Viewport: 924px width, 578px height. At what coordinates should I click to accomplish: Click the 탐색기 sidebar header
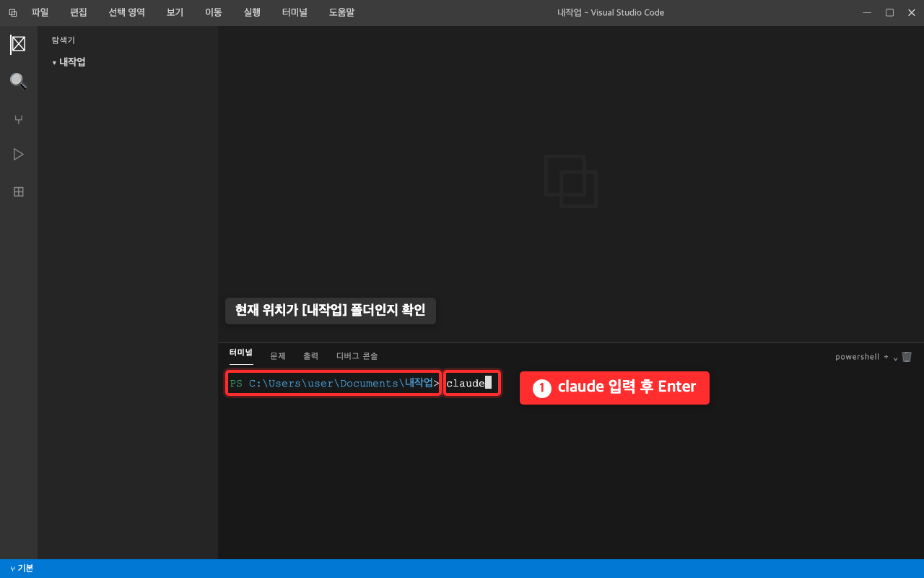tap(64, 40)
